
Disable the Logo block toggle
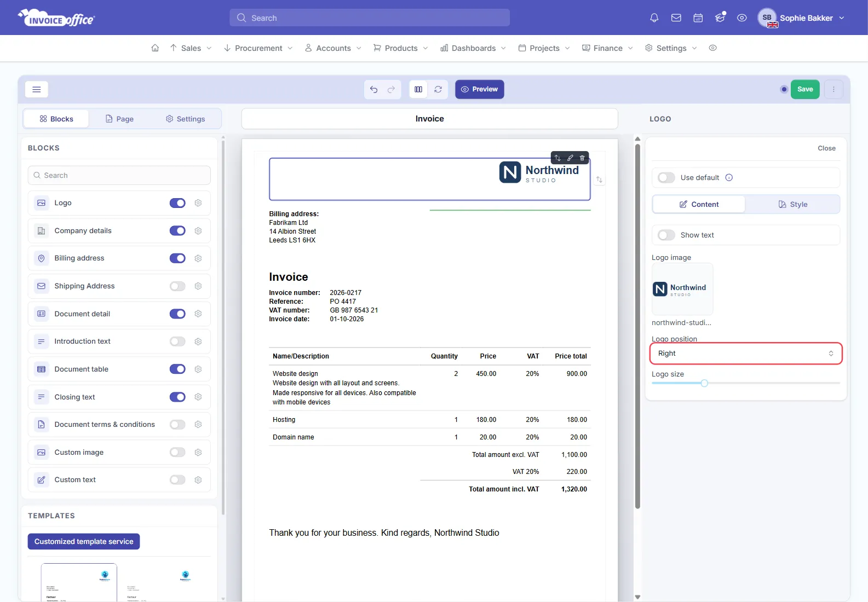177,203
